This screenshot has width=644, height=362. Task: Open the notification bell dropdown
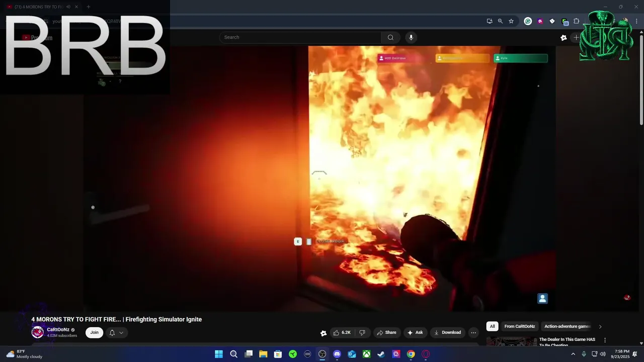116,332
